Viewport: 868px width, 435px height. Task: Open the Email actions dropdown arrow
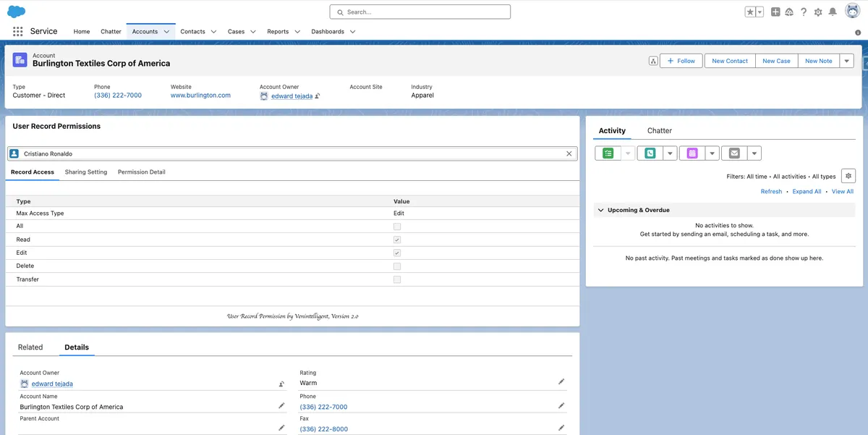(x=754, y=153)
